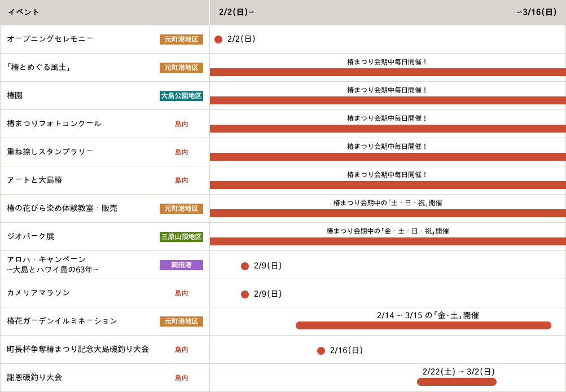Click 2/9(日) date in アロハ・キャンペーン row

(268, 266)
